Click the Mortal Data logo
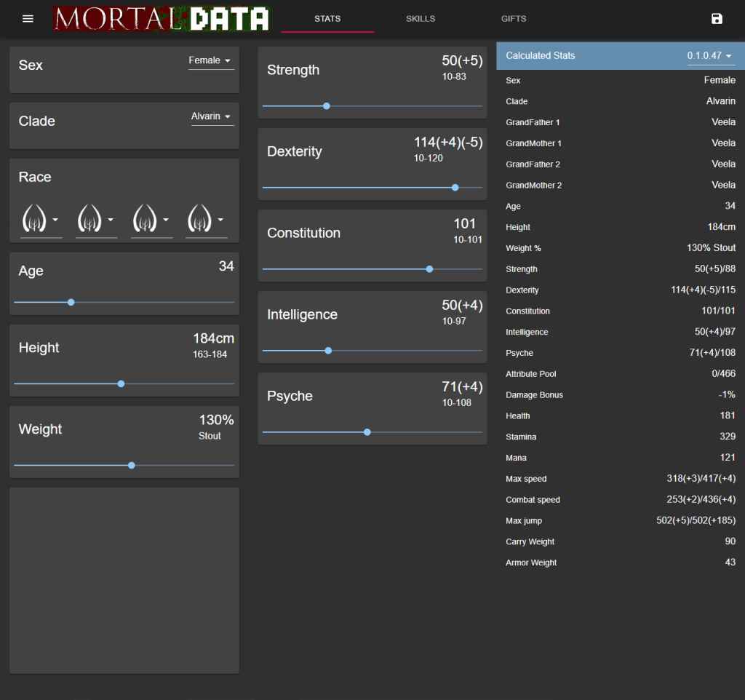This screenshot has width=745, height=700. pyautogui.click(x=161, y=19)
